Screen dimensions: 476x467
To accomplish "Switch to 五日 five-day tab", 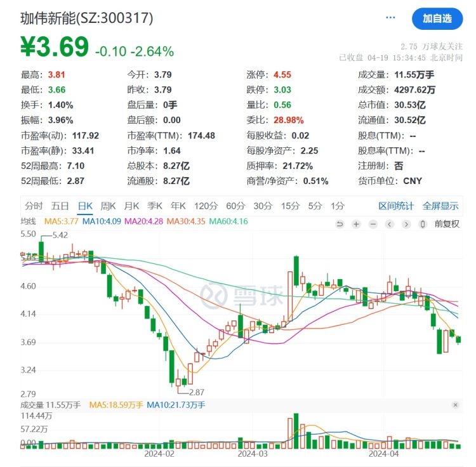I will pos(60,206).
